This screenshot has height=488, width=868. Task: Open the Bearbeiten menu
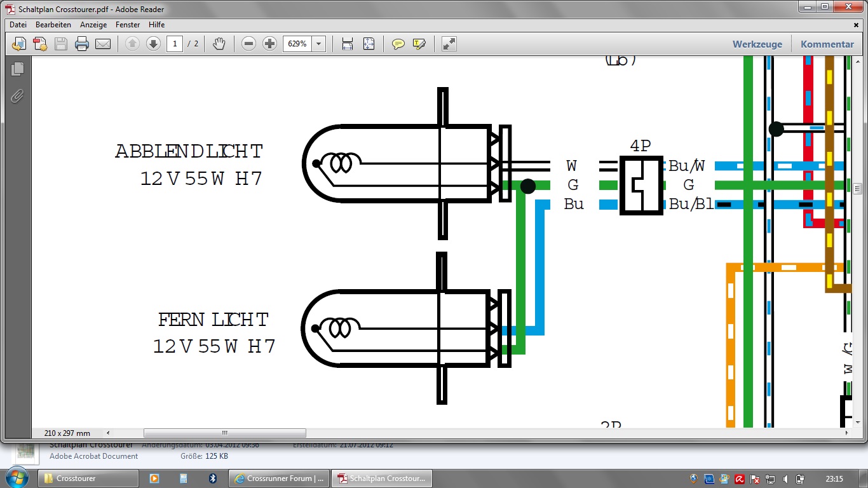pos(53,25)
